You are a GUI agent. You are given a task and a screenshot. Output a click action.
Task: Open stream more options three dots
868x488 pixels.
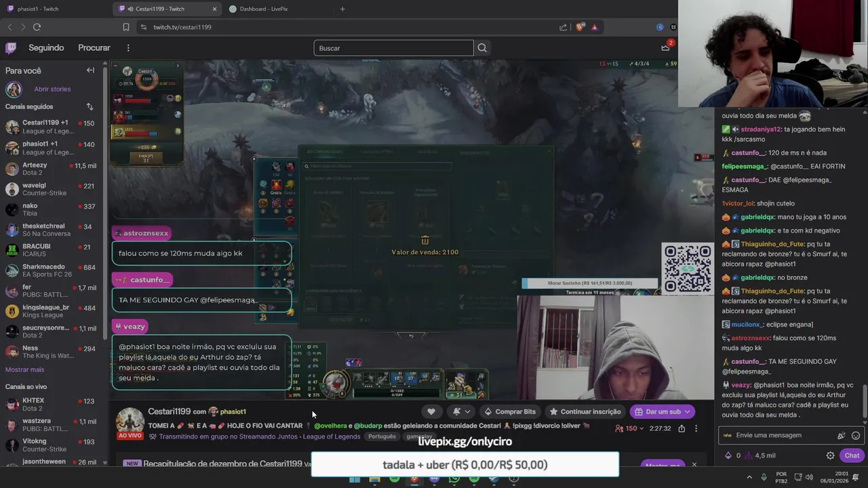[696, 428]
